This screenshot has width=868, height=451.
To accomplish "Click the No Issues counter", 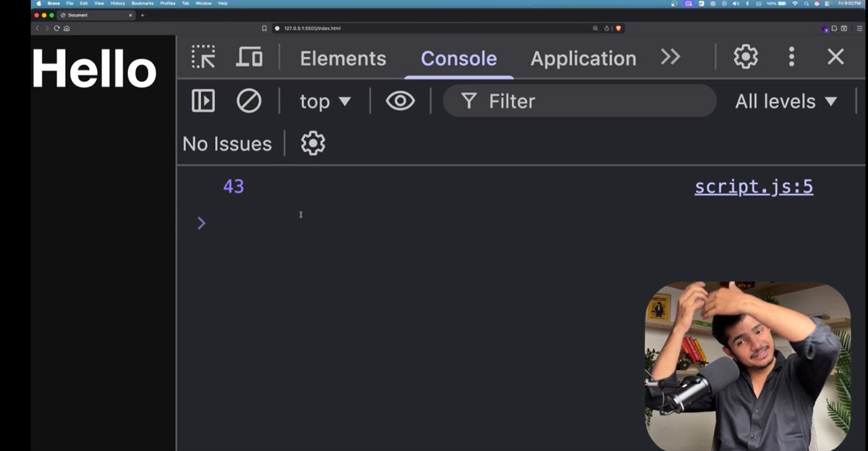I will pyautogui.click(x=227, y=143).
